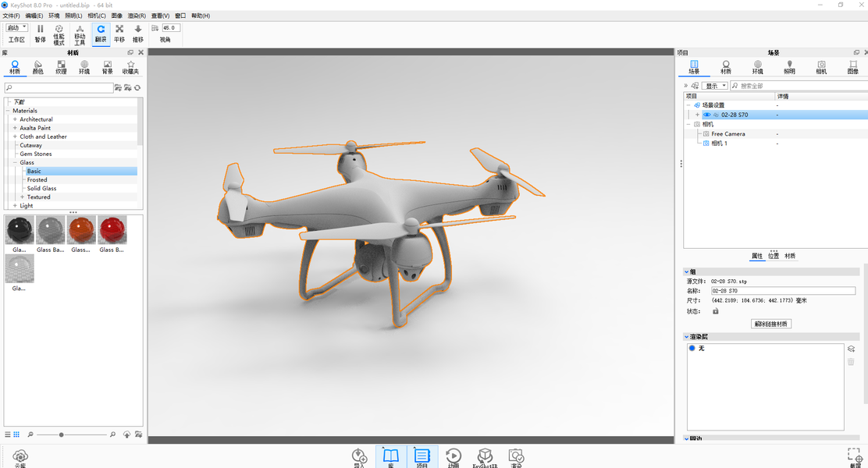Switch library to list view
Screen dimensions: 868x468
pyautogui.click(x=8, y=434)
